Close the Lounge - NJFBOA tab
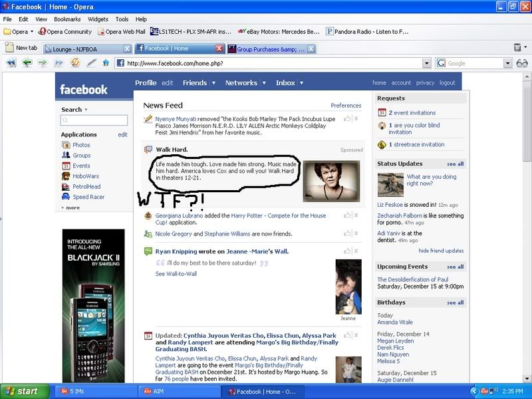The width and height of the screenshot is (532, 399). click(127, 49)
